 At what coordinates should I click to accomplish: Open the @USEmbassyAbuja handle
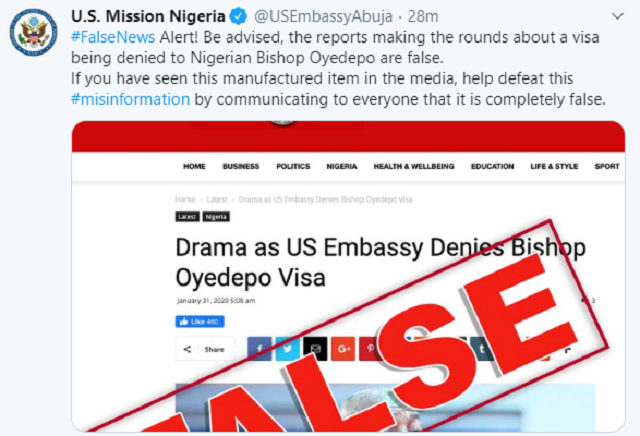(323, 17)
